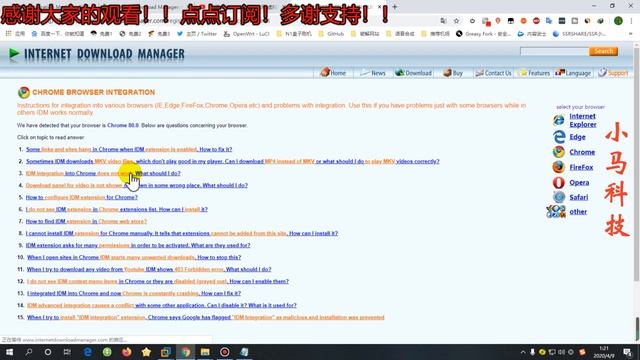Click the Internet Explorer browser icon
This screenshot has width=640, height=360.
pyautogui.click(x=559, y=120)
